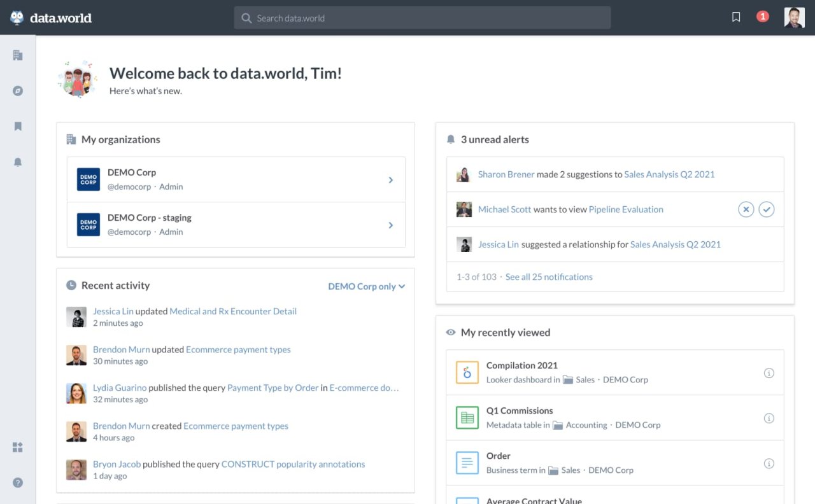
Task: Dismiss Michael Scott's request with X icon
Action: (x=746, y=209)
